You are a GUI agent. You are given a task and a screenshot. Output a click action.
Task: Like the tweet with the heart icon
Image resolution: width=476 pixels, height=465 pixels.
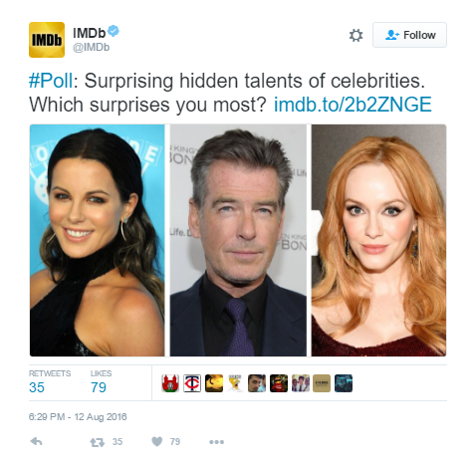157,441
